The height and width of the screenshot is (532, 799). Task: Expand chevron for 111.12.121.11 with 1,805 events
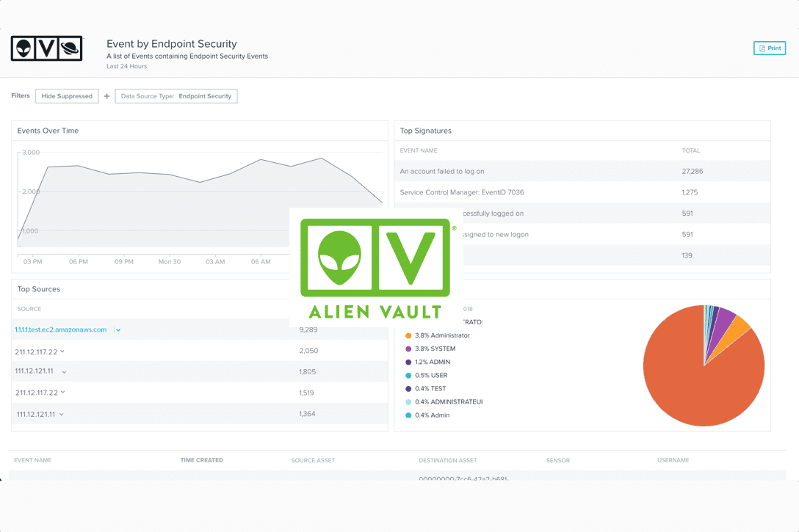(x=64, y=372)
